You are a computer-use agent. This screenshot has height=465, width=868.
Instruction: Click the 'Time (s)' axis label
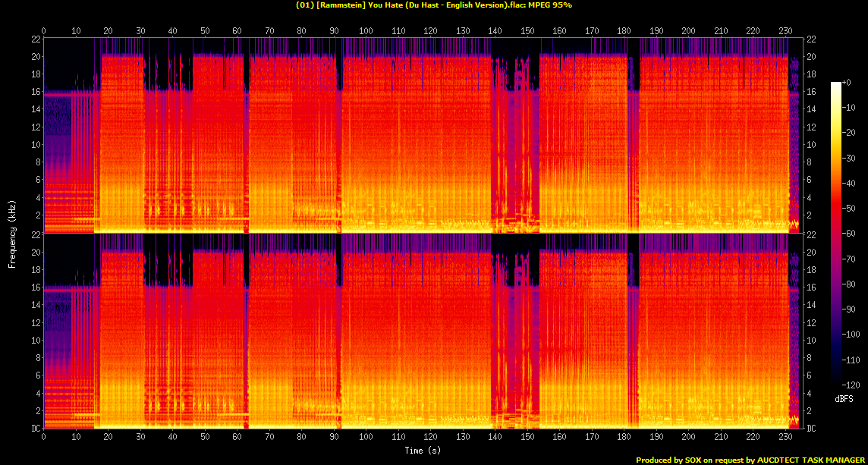click(423, 451)
